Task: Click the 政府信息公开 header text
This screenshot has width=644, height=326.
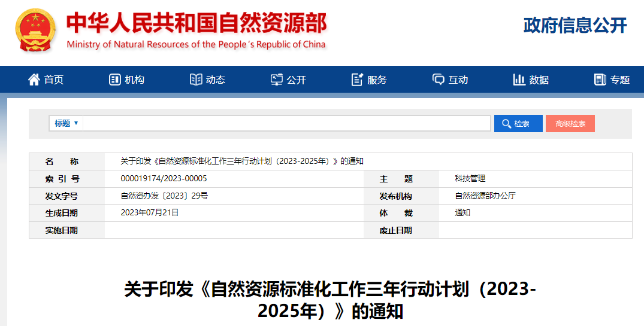Action: coord(576,26)
